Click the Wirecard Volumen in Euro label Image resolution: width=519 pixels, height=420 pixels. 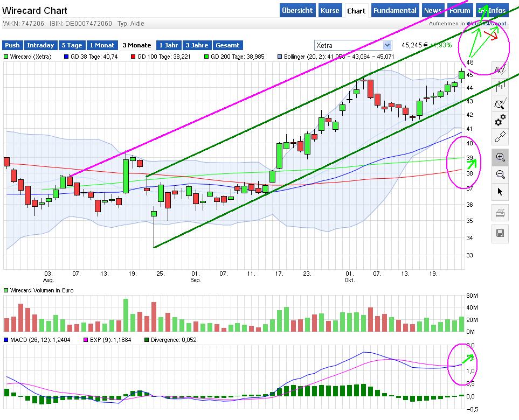pos(41,290)
